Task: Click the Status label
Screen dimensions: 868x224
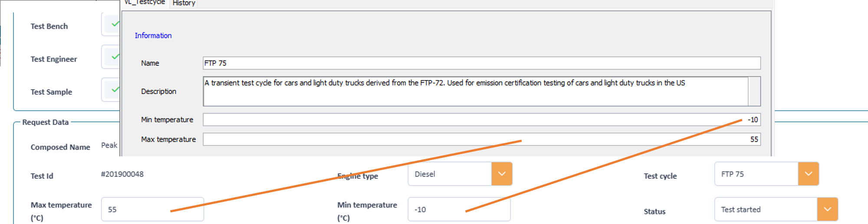Action: click(x=654, y=212)
